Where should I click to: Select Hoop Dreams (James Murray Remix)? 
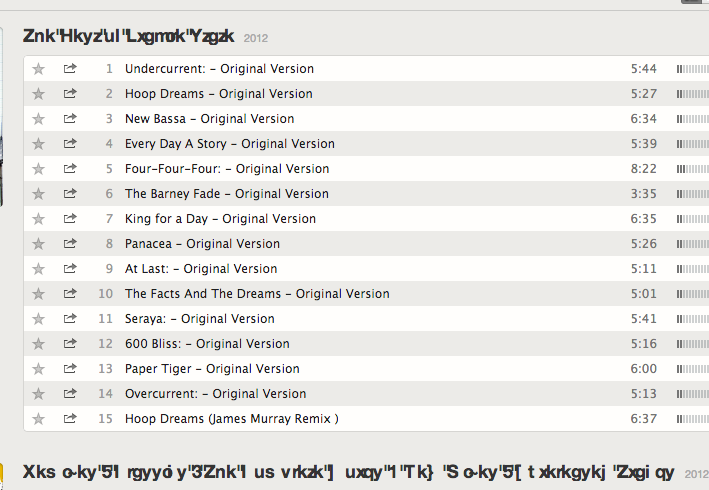pyautogui.click(x=231, y=419)
